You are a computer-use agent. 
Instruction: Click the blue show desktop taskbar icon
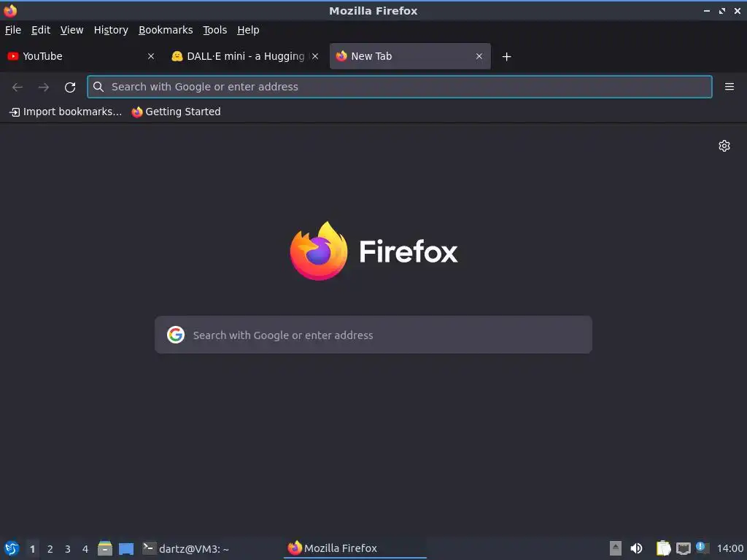[126, 548]
